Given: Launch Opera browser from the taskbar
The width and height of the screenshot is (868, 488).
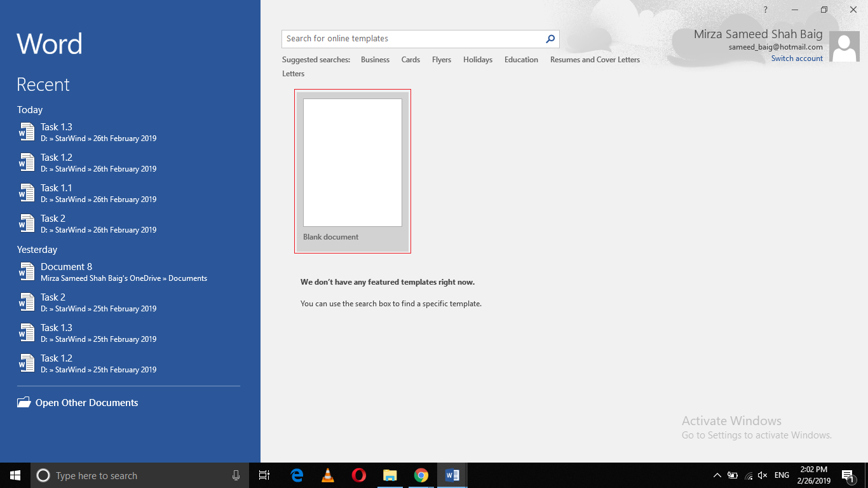Looking at the screenshot, I should tap(359, 475).
